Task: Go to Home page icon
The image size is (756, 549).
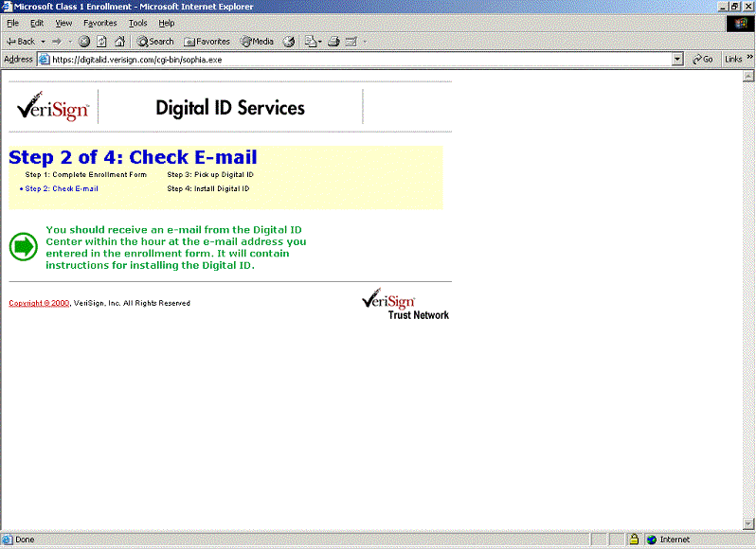Action: point(119,42)
